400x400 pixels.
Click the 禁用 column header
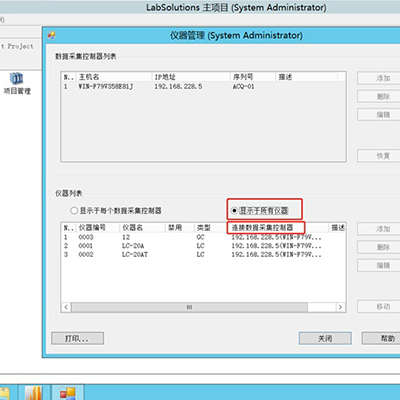click(180, 228)
